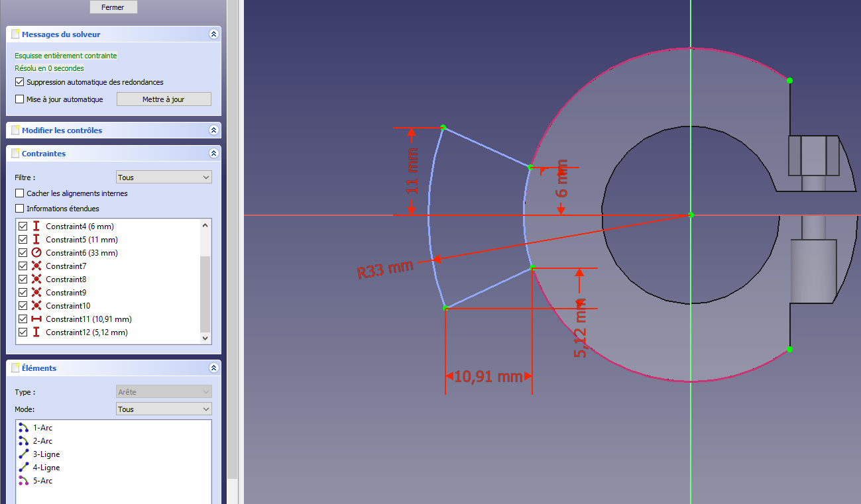Toggle Suppression automatique des redondances checkbox
Image resolution: width=861 pixels, height=504 pixels.
19,82
